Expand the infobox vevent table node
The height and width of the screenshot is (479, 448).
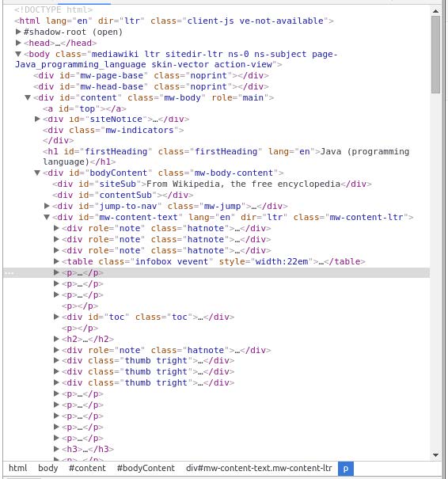tap(56, 261)
